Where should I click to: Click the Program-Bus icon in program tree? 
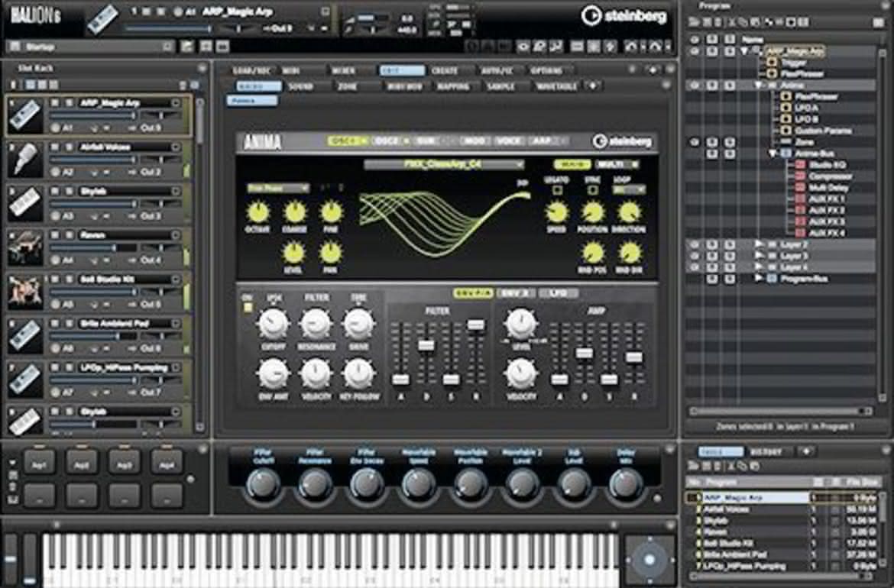pyautogui.click(x=772, y=279)
